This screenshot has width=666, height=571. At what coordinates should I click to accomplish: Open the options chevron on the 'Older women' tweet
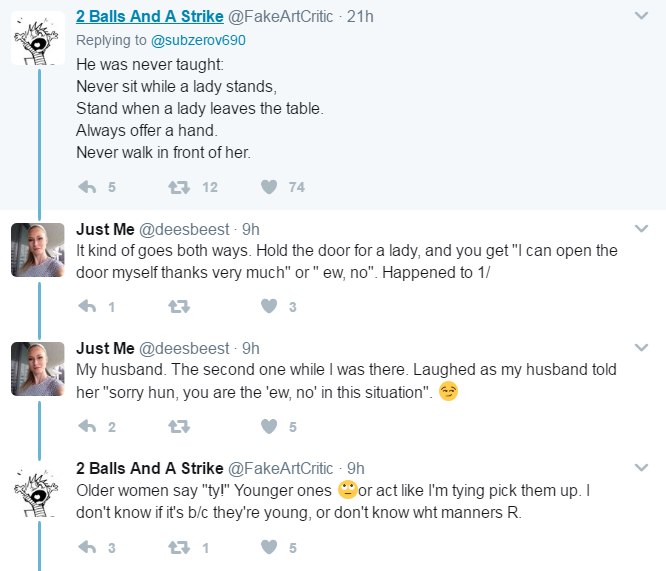641,468
